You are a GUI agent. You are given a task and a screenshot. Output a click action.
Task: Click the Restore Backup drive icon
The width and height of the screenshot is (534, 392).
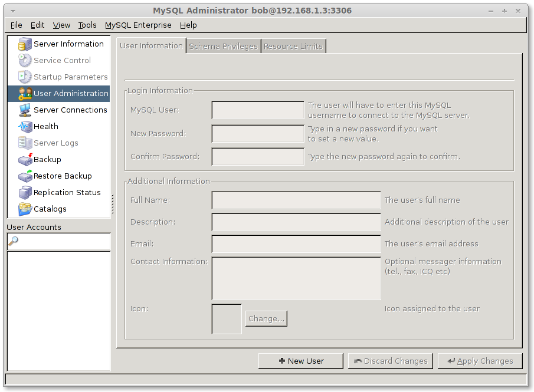click(x=25, y=176)
